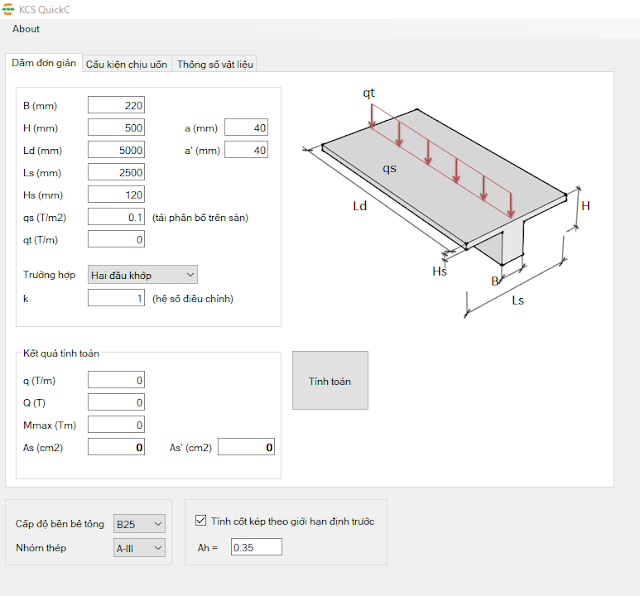Screen dimensions: 640x596
Task: Click the Q (T) result field
Action: (116, 403)
